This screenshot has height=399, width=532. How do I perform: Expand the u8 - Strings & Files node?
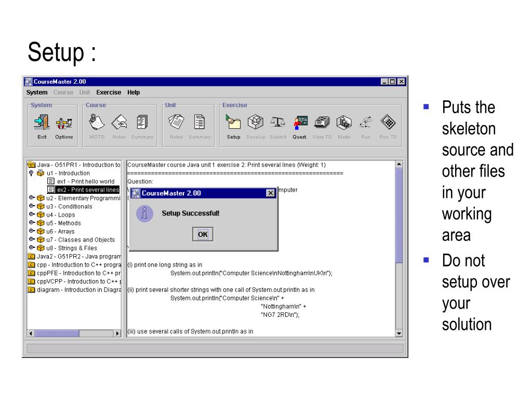pyautogui.click(x=32, y=247)
